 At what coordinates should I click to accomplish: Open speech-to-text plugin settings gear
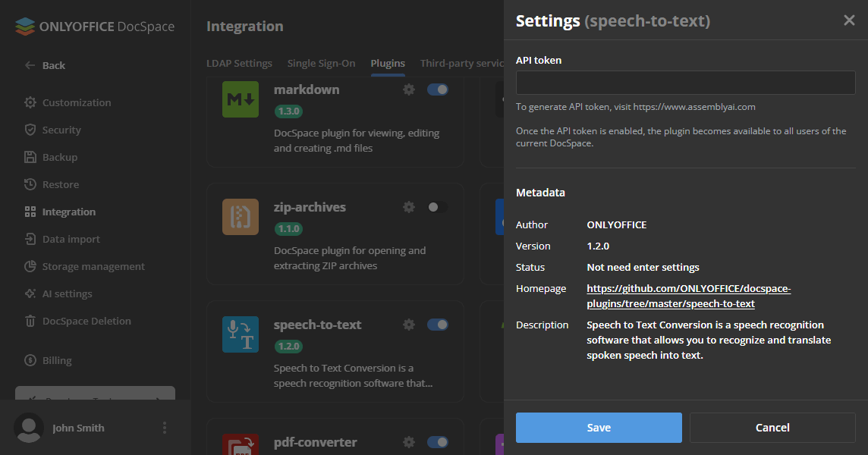(409, 325)
